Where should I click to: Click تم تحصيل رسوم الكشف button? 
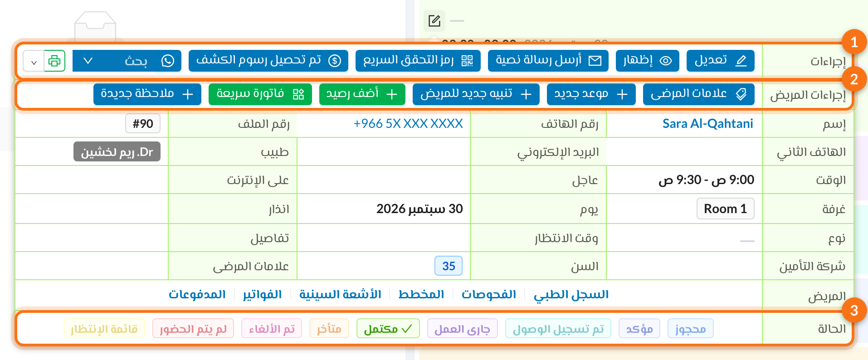coord(268,61)
